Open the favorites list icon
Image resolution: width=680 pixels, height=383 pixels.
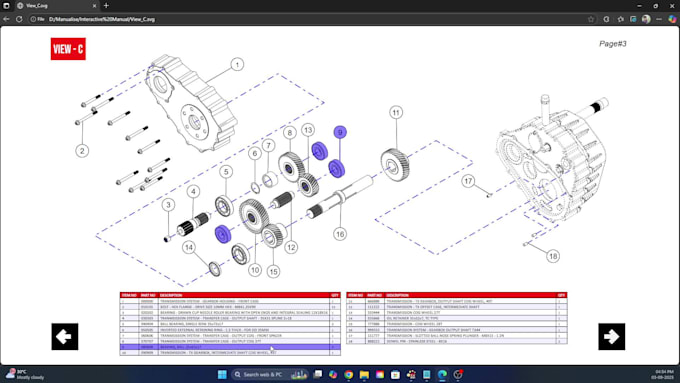click(x=621, y=19)
